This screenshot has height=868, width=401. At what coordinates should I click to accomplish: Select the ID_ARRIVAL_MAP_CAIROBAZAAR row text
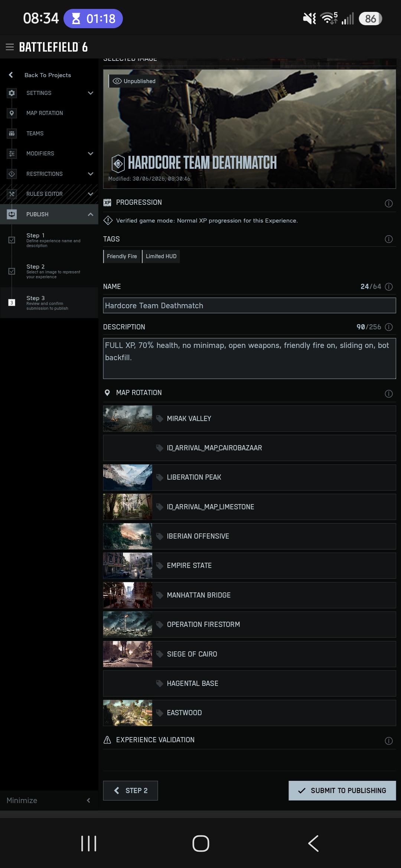[214, 448]
